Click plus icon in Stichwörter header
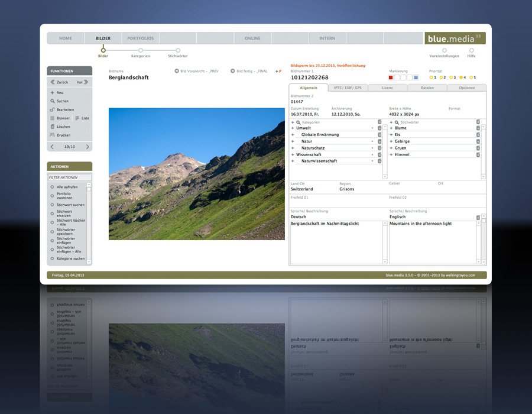The image size is (532, 414). click(x=391, y=122)
